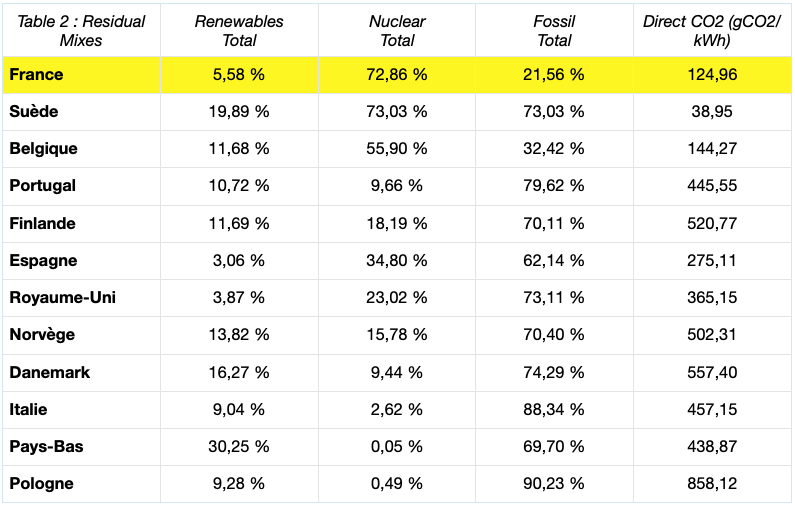Select Belgique's 144,27 CO2 value

coord(712,149)
